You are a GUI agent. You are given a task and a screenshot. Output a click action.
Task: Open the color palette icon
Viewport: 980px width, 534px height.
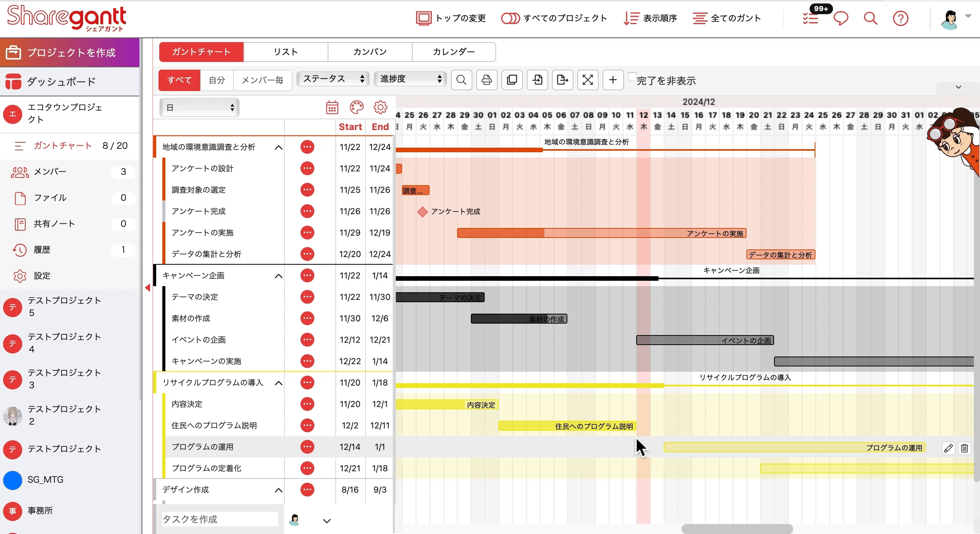pos(356,107)
